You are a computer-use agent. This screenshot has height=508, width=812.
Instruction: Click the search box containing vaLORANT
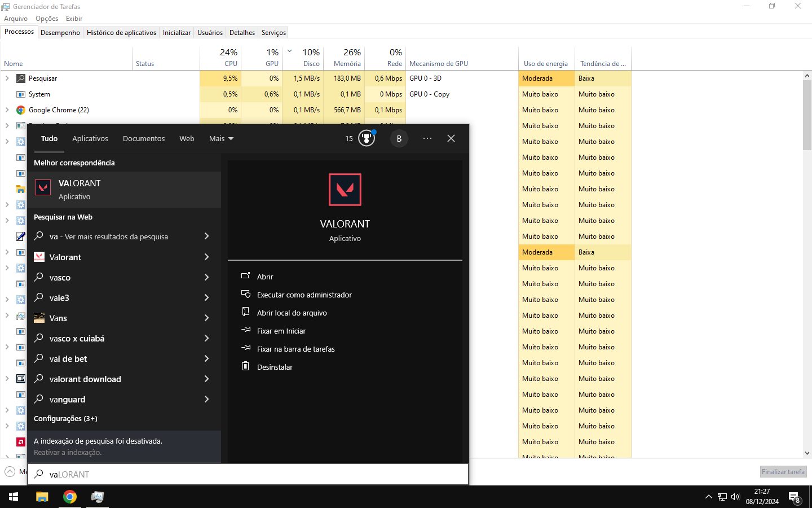248,474
